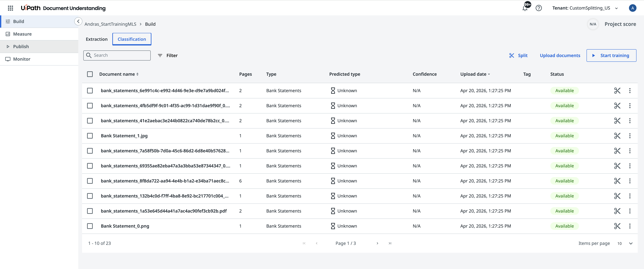The image size is (644, 269).
Task: Open more options for bank_statements_4fb5df9f row
Action: click(x=629, y=106)
